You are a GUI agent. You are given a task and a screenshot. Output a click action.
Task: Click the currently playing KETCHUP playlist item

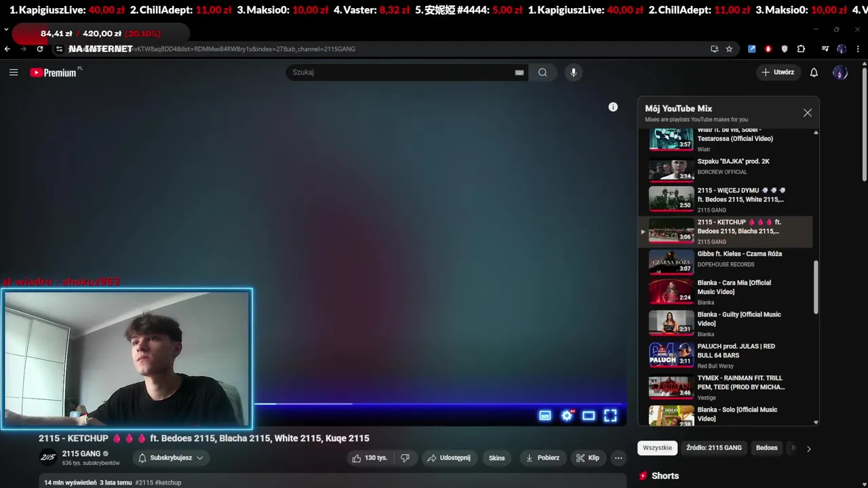tap(726, 232)
